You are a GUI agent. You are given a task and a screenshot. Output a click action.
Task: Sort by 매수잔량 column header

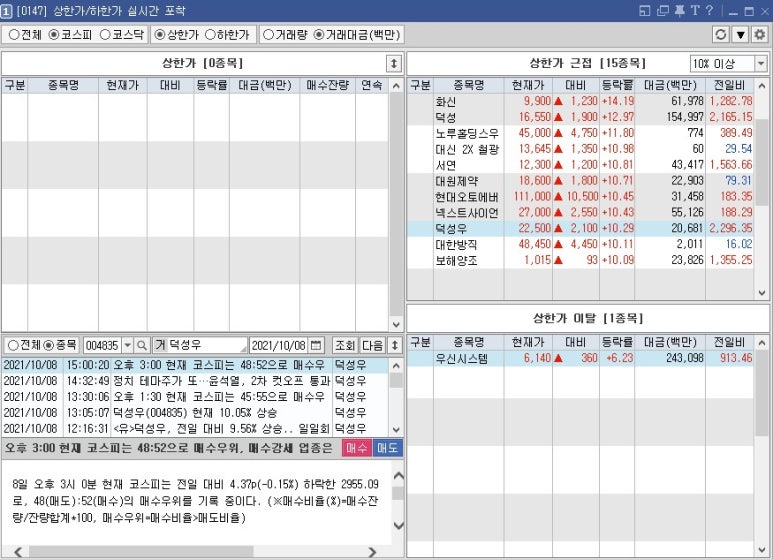click(327, 85)
